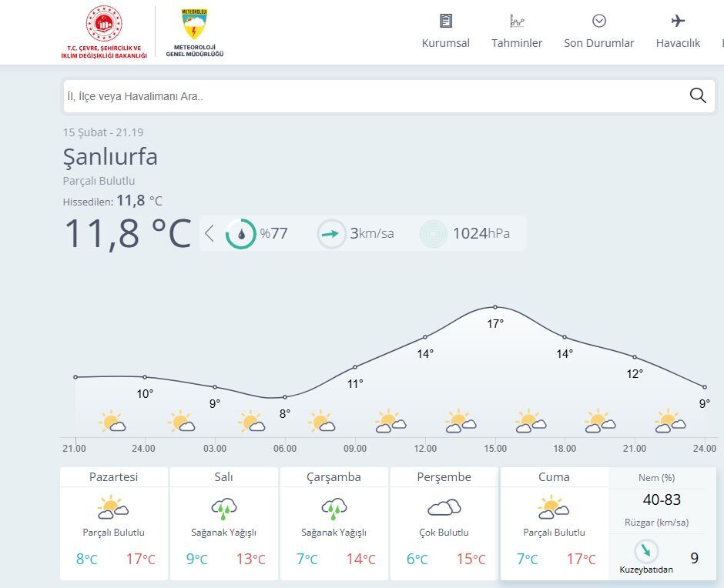Click the Meteoroloji Genel Müdürlüğü logo
Viewport: 724px width, 588px height.
click(194, 32)
